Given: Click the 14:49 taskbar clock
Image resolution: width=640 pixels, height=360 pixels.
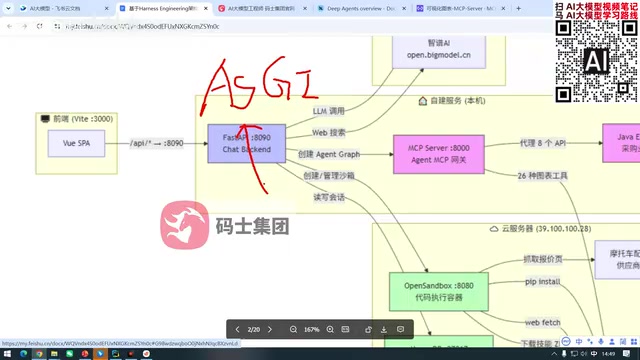Looking at the screenshot, I should coord(608,354).
